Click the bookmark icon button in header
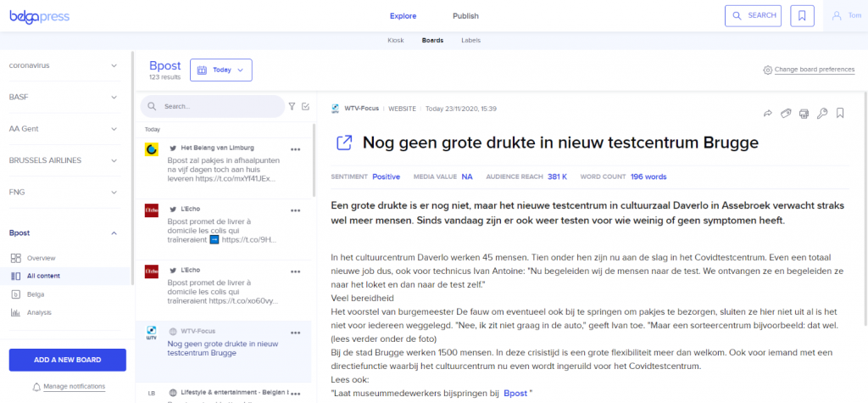The height and width of the screenshot is (403, 868). 802,16
